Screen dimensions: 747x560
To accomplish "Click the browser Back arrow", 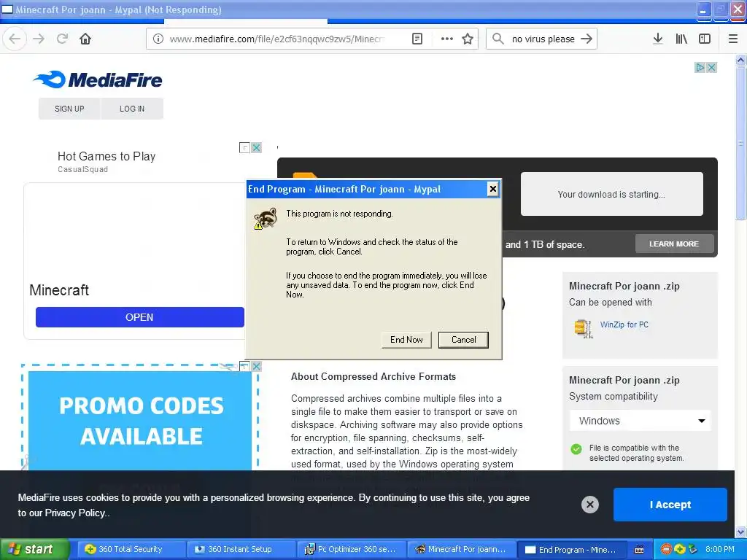I will coord(15,39).
